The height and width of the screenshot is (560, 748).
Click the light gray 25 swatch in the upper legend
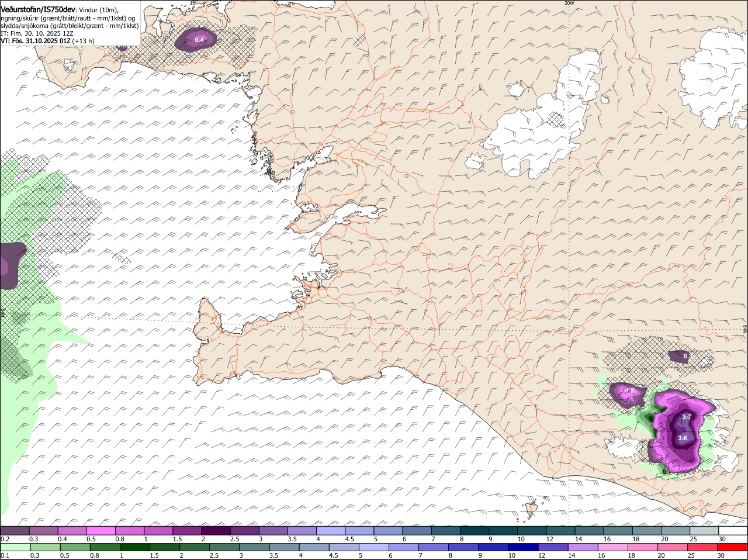tap(704, 531)
